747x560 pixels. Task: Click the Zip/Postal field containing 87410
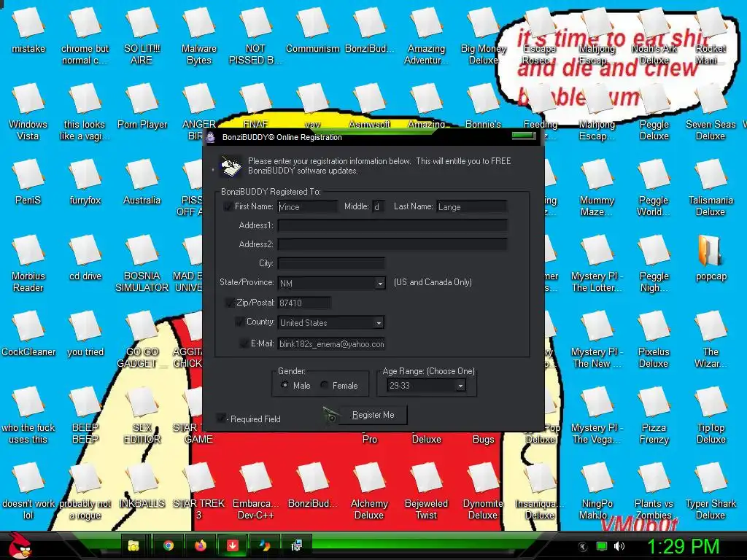coord(304,303)
